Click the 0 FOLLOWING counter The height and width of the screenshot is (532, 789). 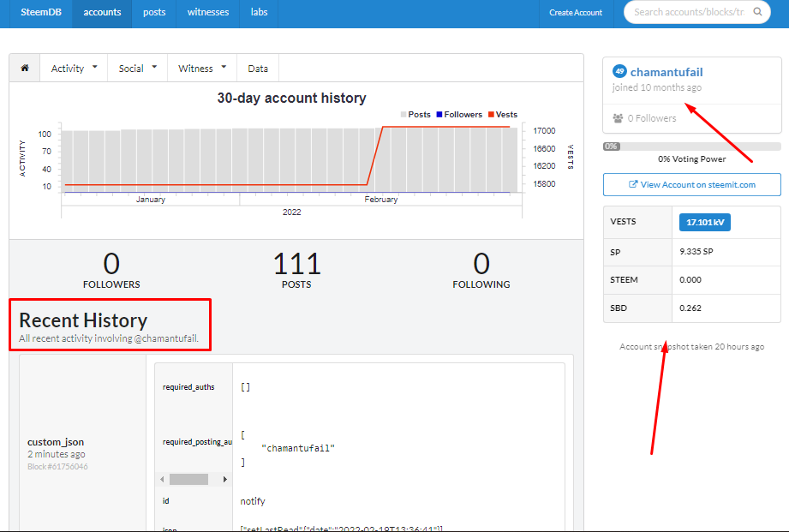click(481, 270)
